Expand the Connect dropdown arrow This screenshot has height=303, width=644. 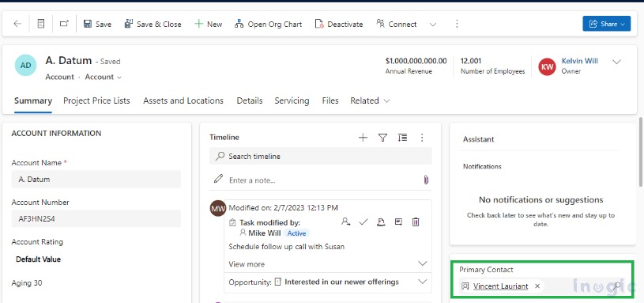tap(432, 25)
